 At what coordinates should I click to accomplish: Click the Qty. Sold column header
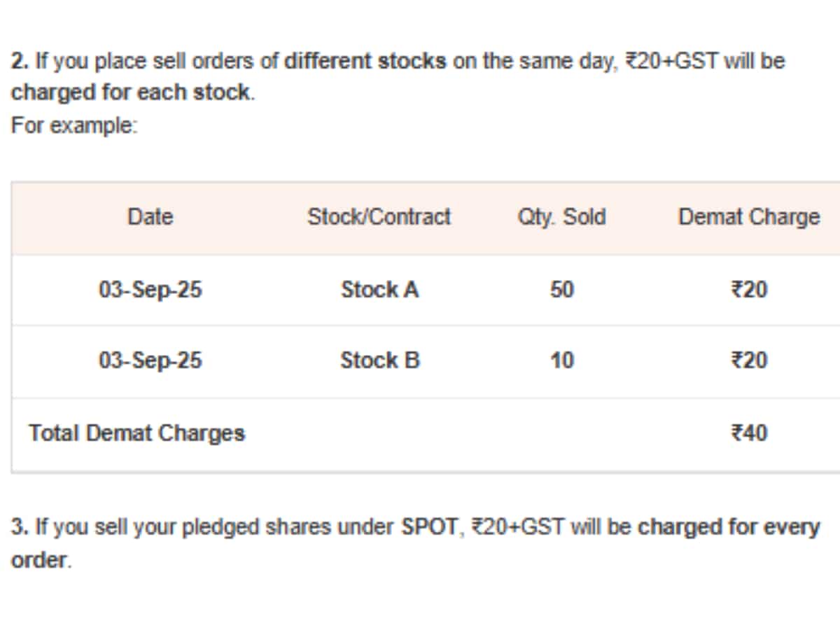(x=561, y=217)
